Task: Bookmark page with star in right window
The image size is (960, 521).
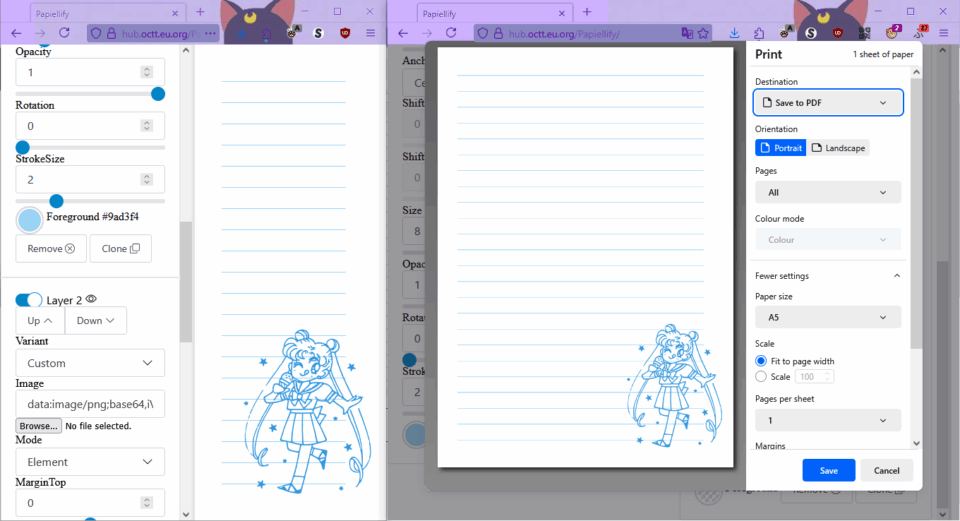Action: click(x=703, y=33)
